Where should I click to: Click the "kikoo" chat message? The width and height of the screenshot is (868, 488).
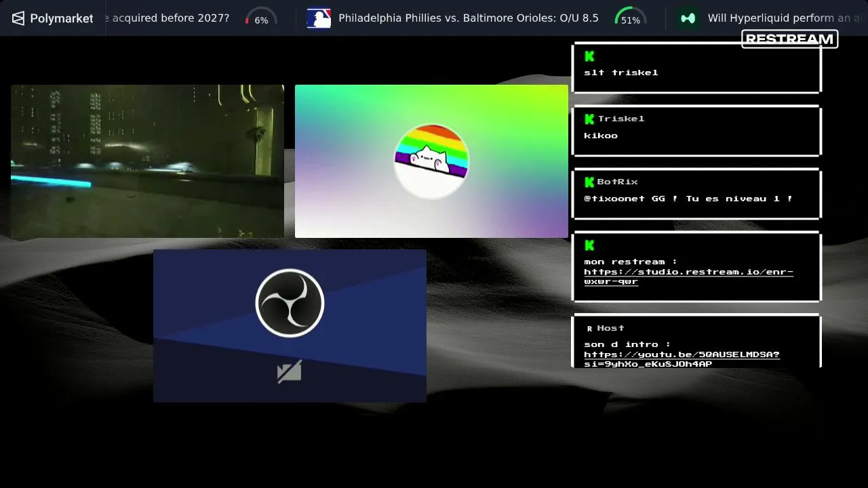click(601, 136)
